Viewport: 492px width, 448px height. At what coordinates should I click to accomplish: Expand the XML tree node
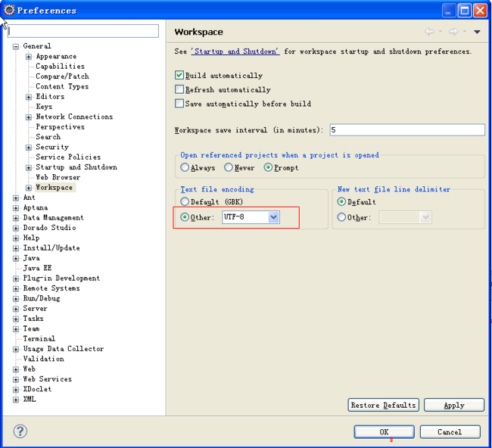(16, 400)
